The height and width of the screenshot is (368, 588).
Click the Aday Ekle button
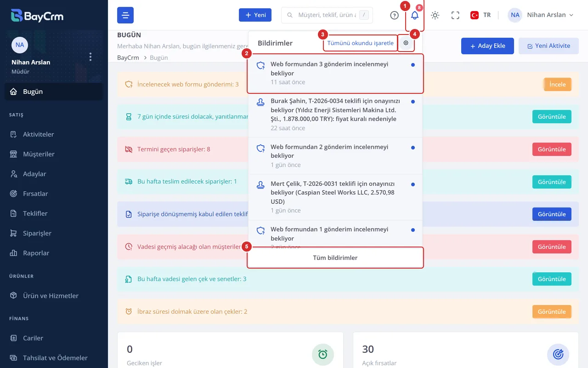(487, 46)
